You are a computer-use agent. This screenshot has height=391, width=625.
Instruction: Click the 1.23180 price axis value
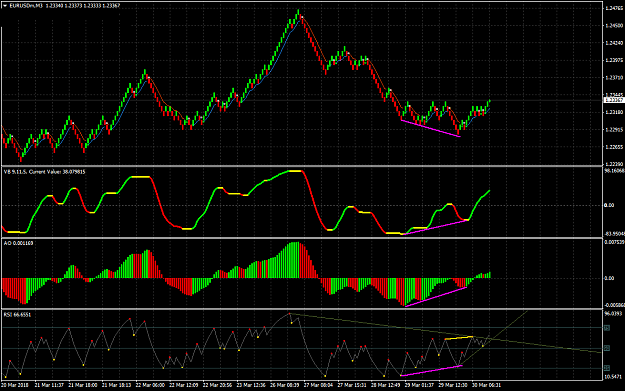(614, 112)
